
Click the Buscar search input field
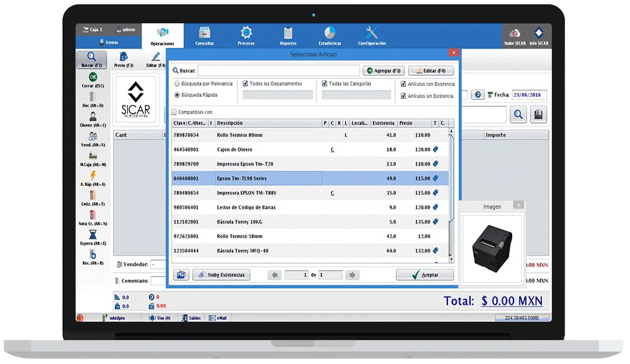[278, 71]
